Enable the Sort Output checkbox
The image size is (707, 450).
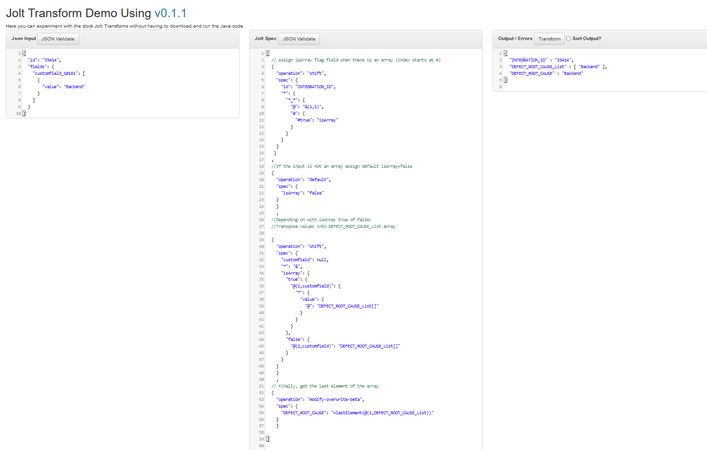[569, 39]
